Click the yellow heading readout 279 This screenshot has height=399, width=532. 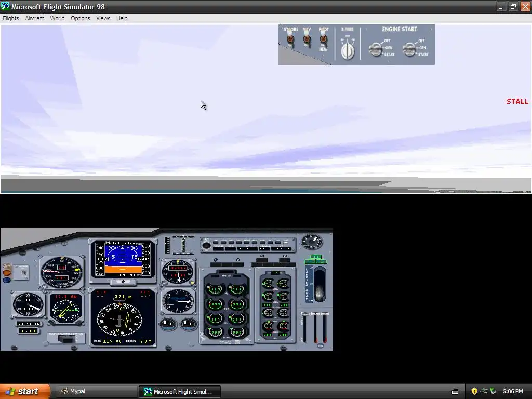tap(119, 296)
